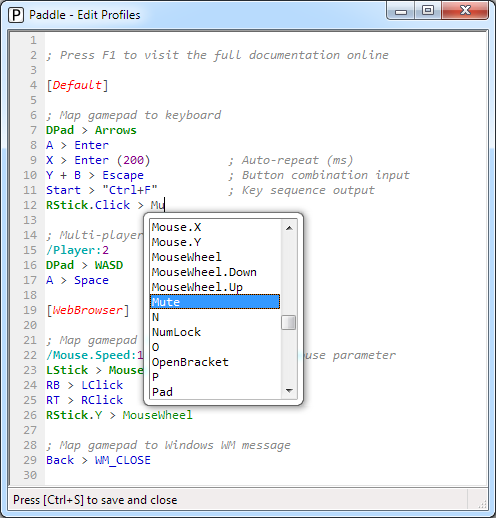
Task: Select Pad entry at list bottom
Action: tap(215, 392)
